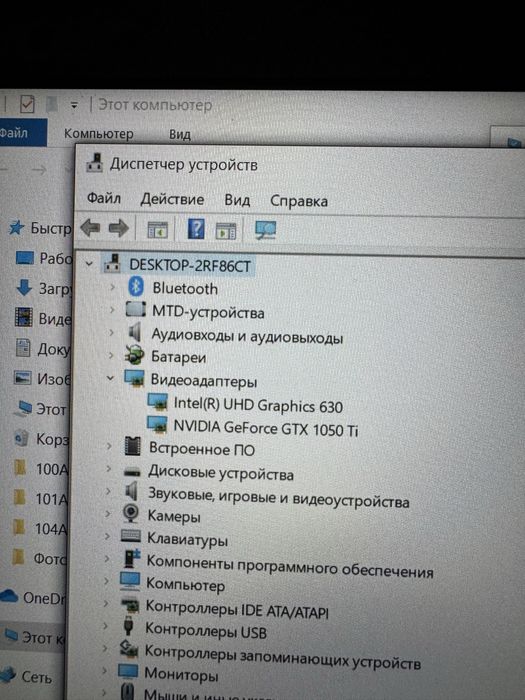Select the Батареи battery icon
Image resolution: width=525 pixels, height=700 pixels.
[134, 355]
